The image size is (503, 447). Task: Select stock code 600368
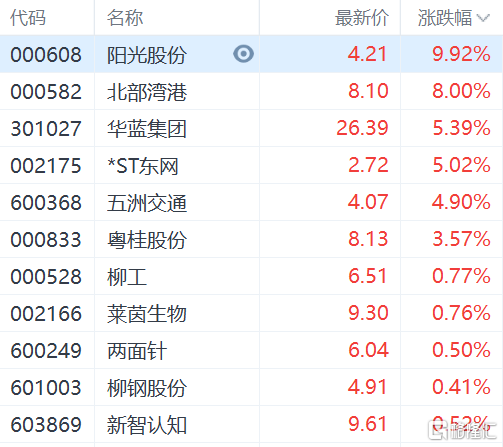pyautogui.click(x=46, y=203)
